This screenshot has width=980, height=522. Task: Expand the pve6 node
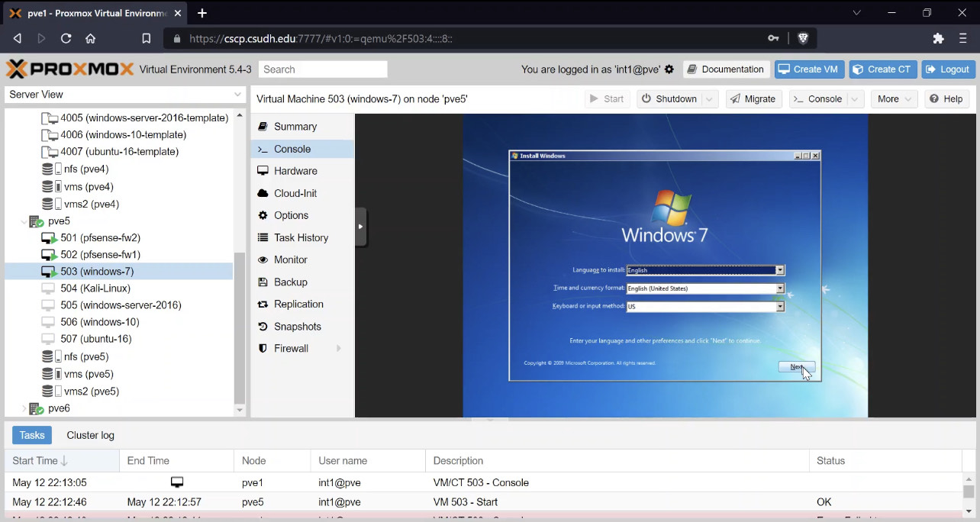click(x=24, y=409)
